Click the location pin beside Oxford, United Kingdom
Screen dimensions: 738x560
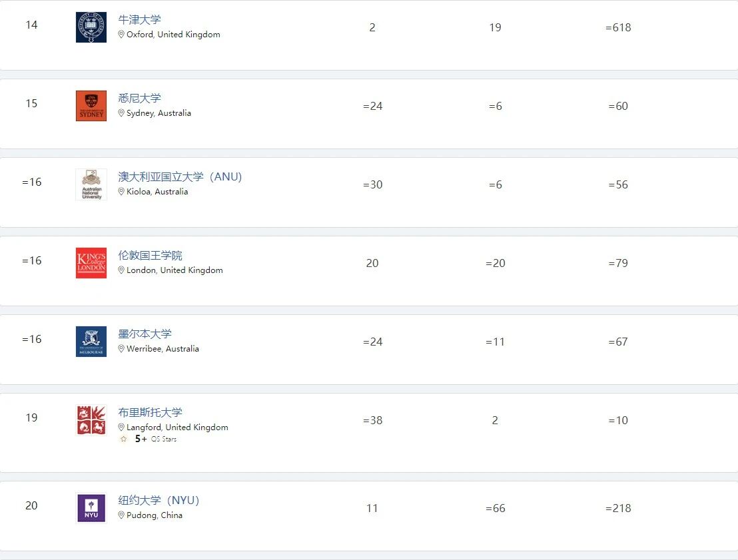(x=121, y=35)
